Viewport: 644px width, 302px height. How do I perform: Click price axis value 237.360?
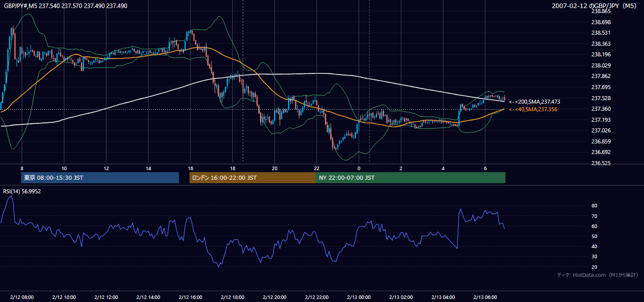[x=601, y=109]
